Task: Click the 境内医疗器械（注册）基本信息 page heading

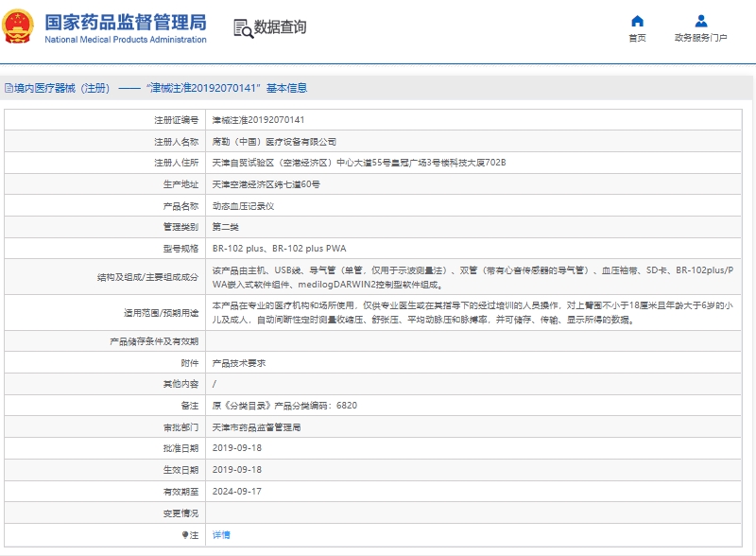Action: pyautogui.click(x=161, y=88)
